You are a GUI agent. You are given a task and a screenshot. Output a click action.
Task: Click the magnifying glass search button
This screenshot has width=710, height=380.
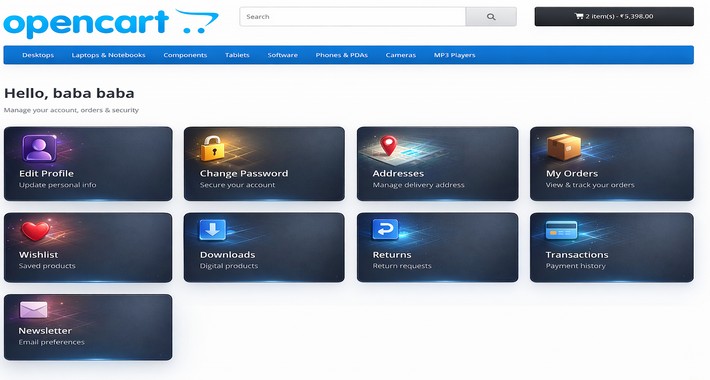pyautogui.click(x=491, y=17)
